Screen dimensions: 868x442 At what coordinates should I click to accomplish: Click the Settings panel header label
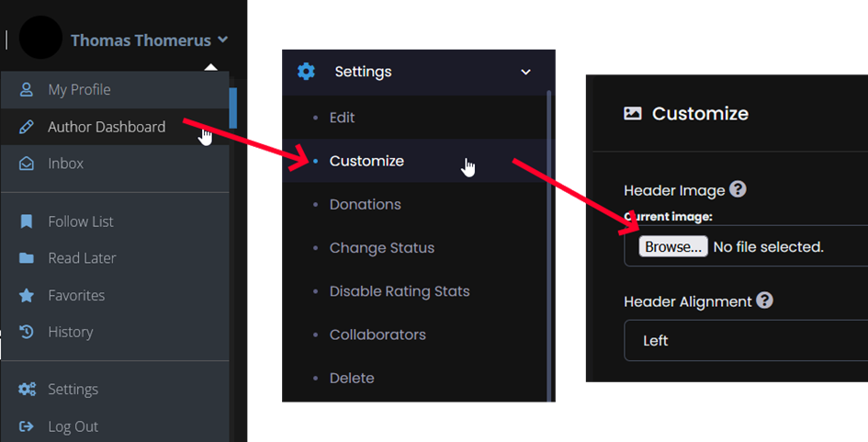[363, 72]
